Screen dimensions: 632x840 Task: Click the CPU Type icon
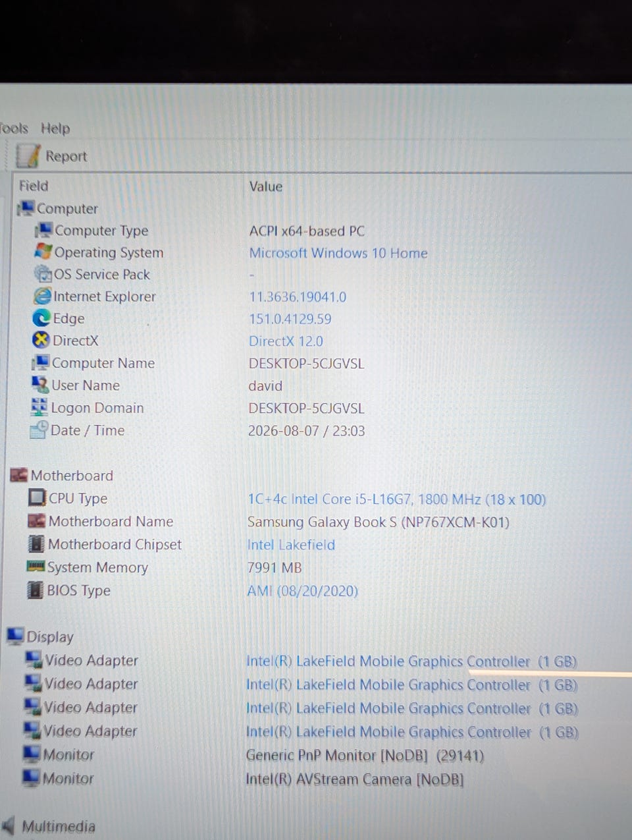(x=38, y=497)
